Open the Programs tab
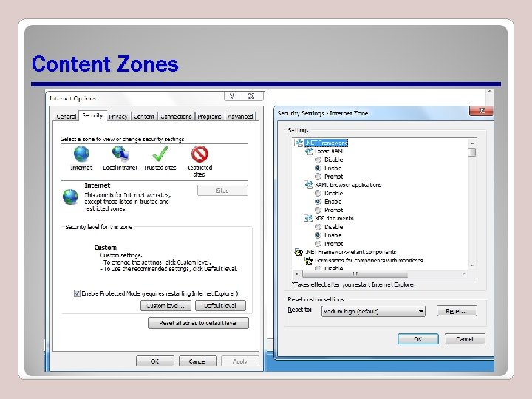The image size is (532, 399). coord(209,117)
